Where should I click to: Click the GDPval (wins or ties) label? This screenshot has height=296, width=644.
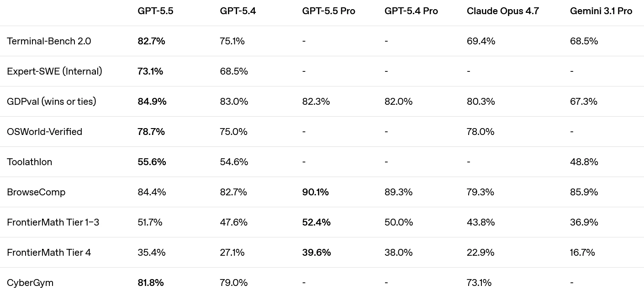point(52,102)
